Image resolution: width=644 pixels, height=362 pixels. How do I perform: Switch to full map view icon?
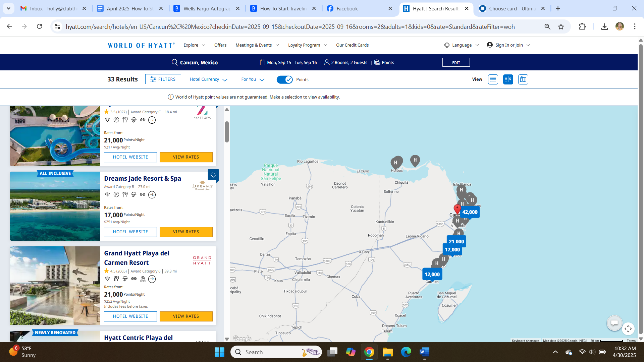coord(523,79)
